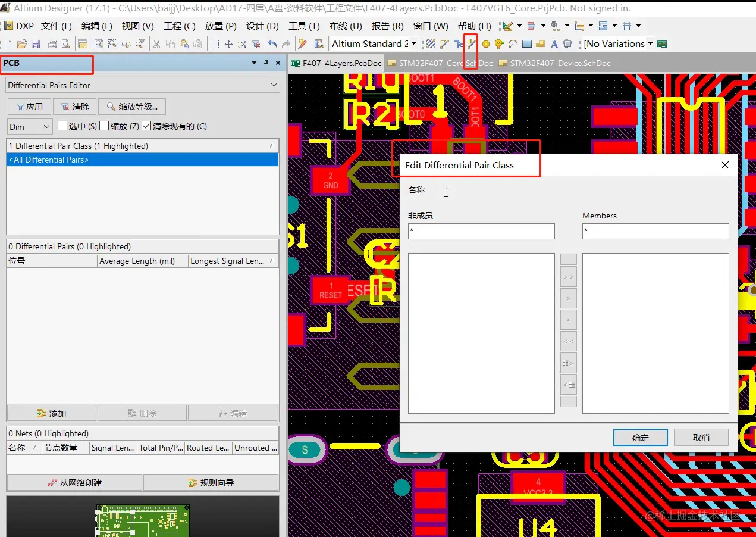Clear the current filter icon
Viewport: 756px width, 537px height.
pyautogui.click(x=255, y=44)
